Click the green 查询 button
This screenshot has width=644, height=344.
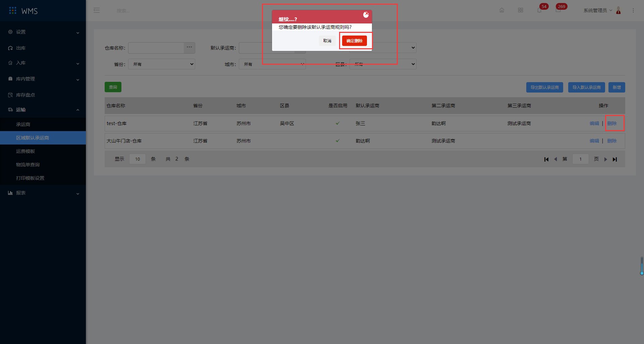click(x=113, y=87)
